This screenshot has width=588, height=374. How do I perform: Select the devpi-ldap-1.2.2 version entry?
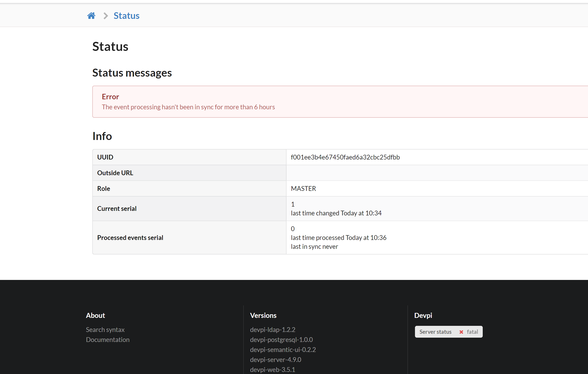[272, 329]
